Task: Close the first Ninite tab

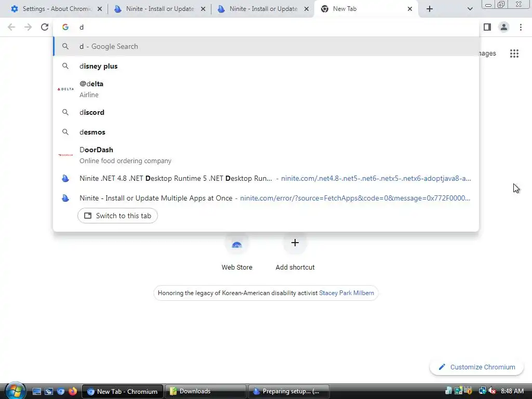Action: pyautogui.click(x=203, y=9)
